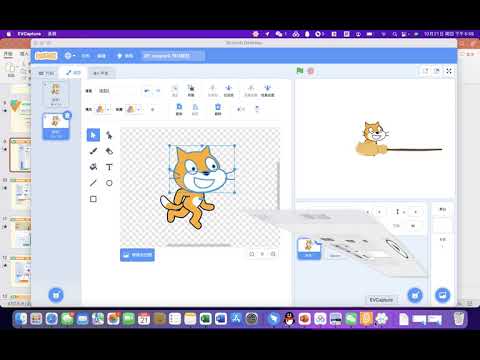This screenshot has height=360, width=480.
Task: Zoom in the paint canvas
Action: point(273,254)
